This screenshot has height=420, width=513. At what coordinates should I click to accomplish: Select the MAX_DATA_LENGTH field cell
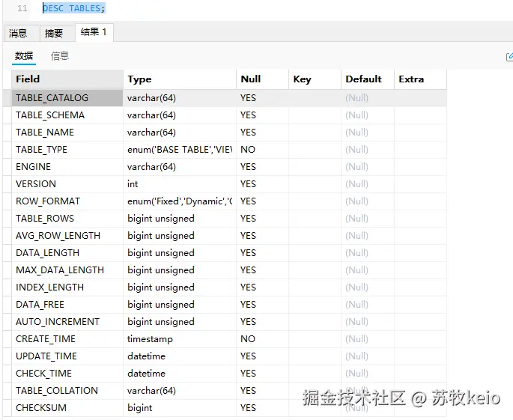click(67, 270)
